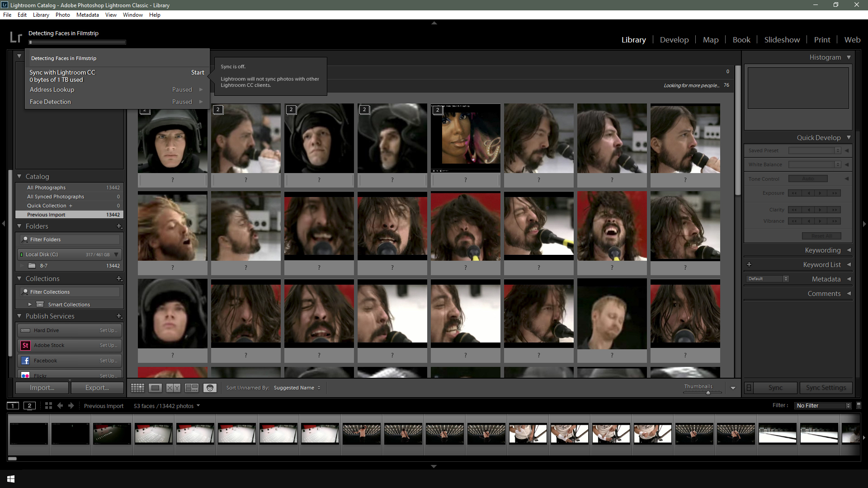This screenshot has height=488, width=868.
Task: Select the People view face icon
Action: [x=210, y=388]
